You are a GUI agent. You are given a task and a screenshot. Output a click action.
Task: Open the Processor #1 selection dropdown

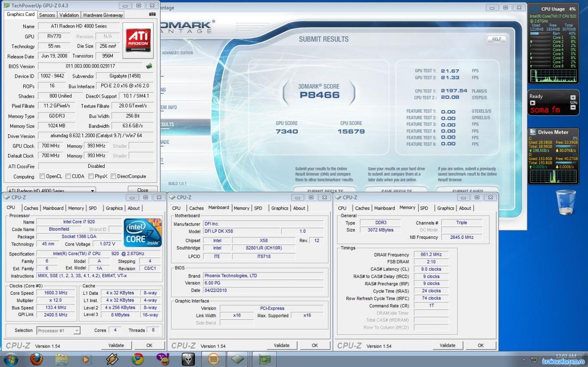(x=58, y=330)
